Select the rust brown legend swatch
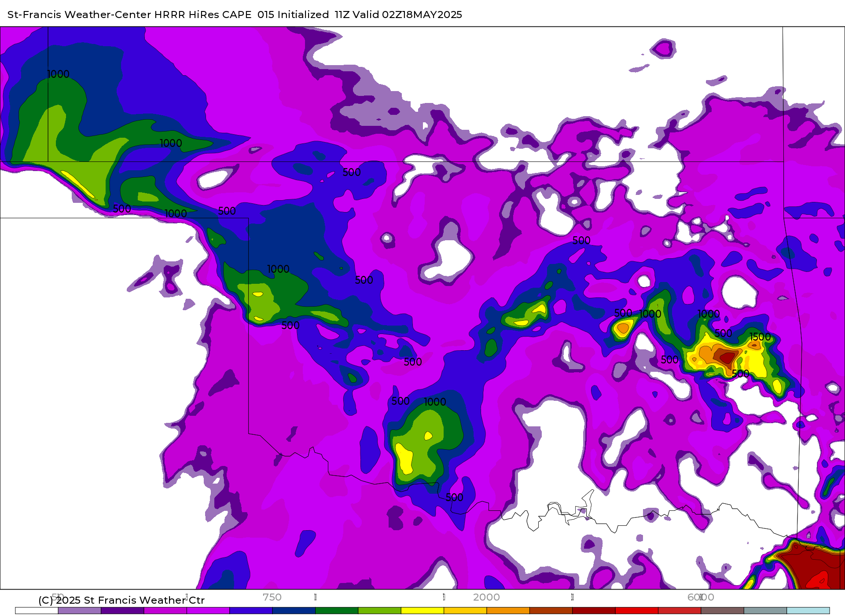Screen dimensions: 845x616 point(551,611)
